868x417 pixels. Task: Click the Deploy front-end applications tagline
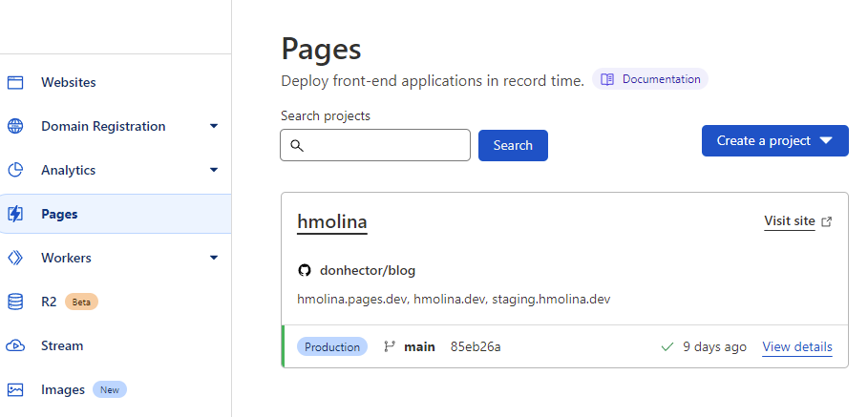pyautogui.click(x=433, y=81)
